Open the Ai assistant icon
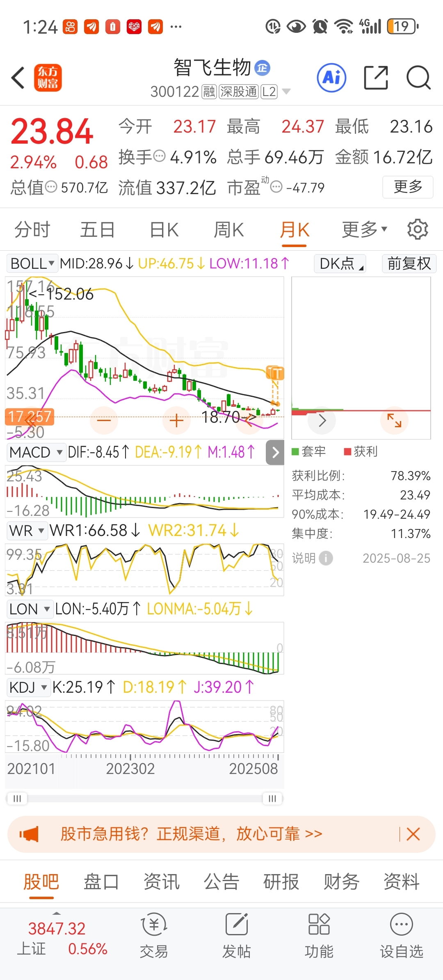443x980 pixels. pos(331,78)
